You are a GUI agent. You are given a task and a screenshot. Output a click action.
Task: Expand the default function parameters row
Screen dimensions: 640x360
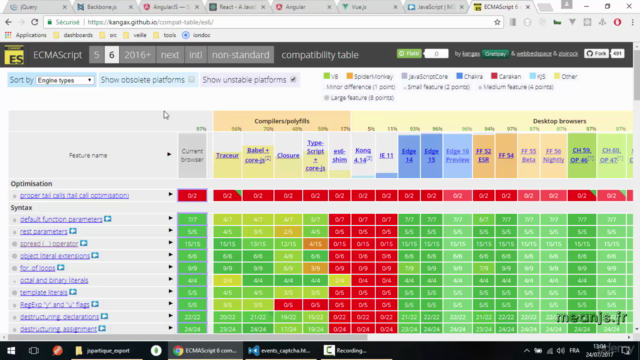click(x=170, y=218)
